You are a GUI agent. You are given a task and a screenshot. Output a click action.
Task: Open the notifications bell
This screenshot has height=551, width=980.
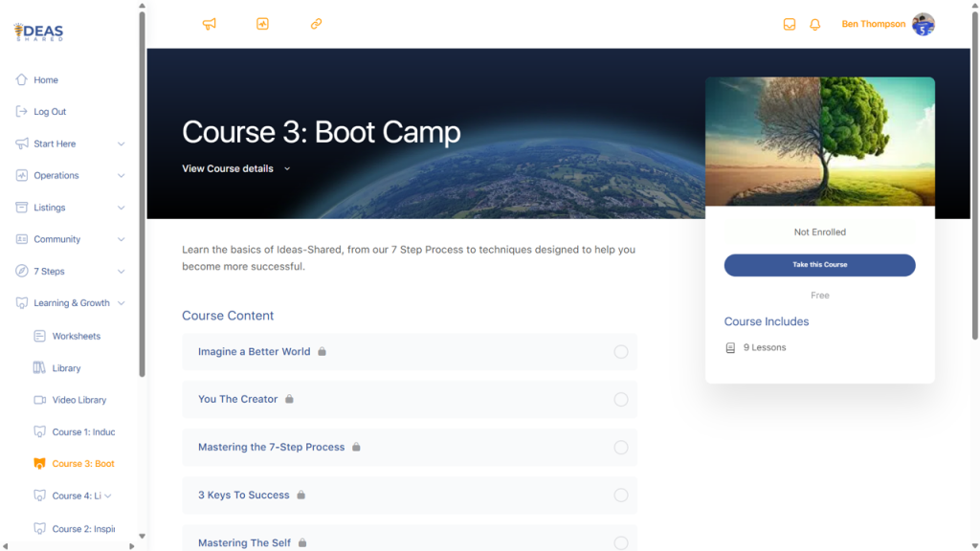(815, 24)
